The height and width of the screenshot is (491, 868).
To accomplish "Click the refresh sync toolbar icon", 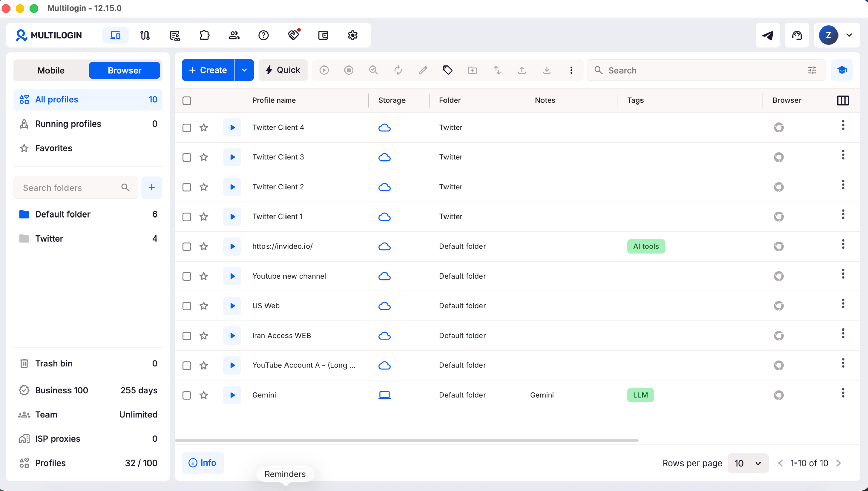I will point(398,70).
